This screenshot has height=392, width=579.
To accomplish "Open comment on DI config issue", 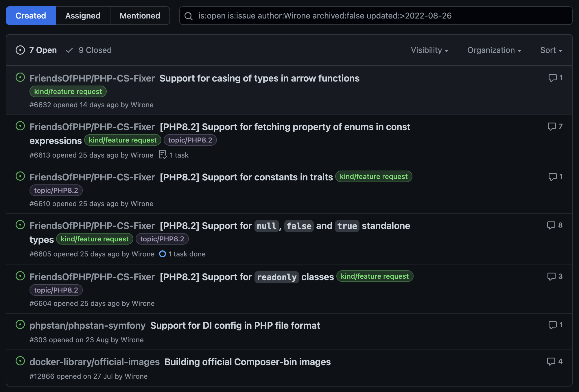I will (556, 325).
